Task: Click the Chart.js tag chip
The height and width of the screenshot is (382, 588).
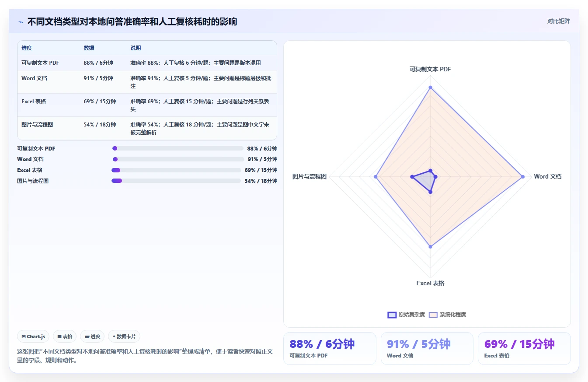Action: pyautogui.click(x=33, y=336)
